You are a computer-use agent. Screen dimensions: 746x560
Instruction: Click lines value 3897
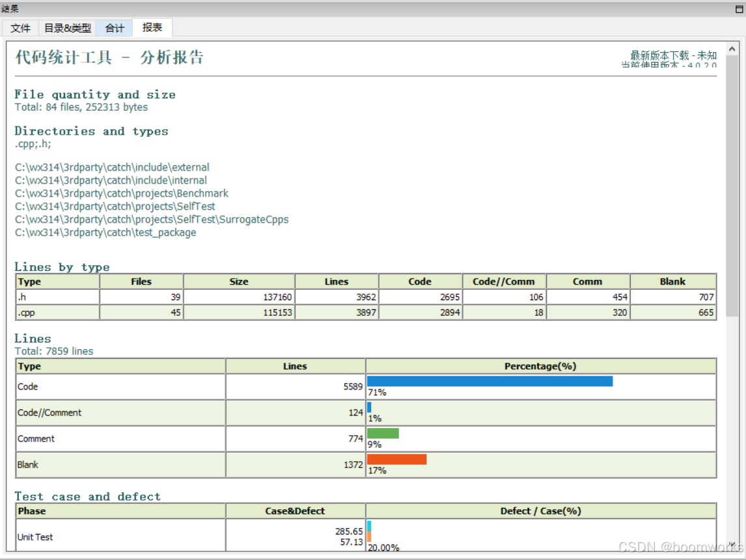366,313
